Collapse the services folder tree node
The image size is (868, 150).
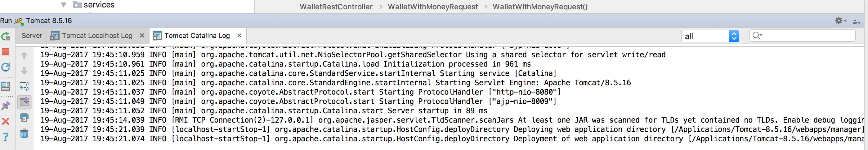pyautogui.click(x=64, y=5)
